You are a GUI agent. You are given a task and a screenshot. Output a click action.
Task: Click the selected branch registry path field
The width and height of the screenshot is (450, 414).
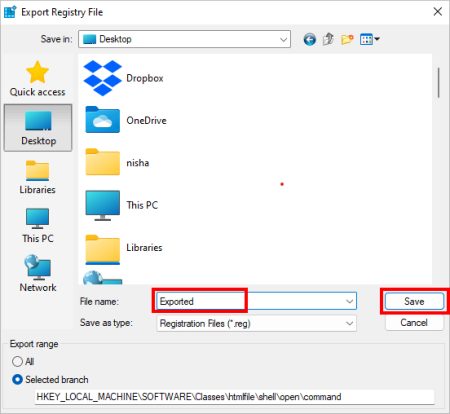pos(234,397)
